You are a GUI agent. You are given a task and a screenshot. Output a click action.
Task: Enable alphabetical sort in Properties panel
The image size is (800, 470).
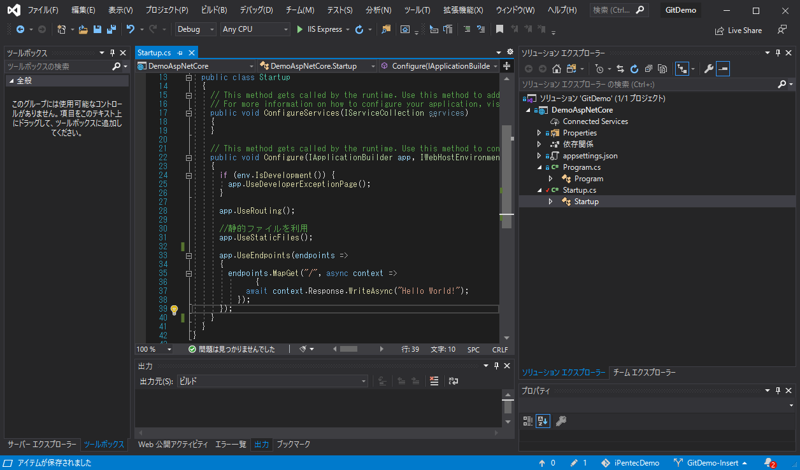(x=542, y=421)
